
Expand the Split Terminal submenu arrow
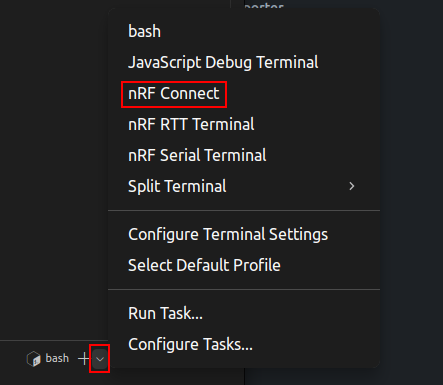coord(352,186)
